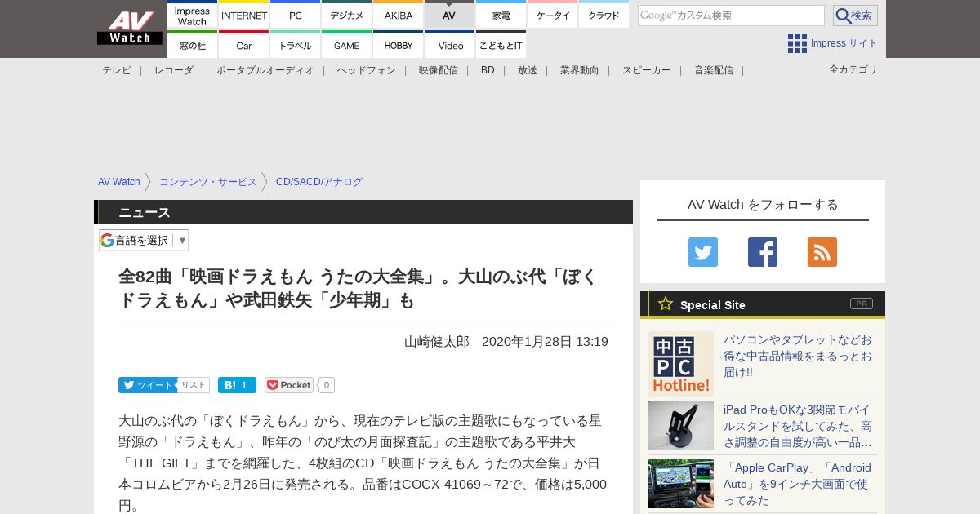
Task: Go to the ヘッドフォン category
Action: (x=367, y=70)
